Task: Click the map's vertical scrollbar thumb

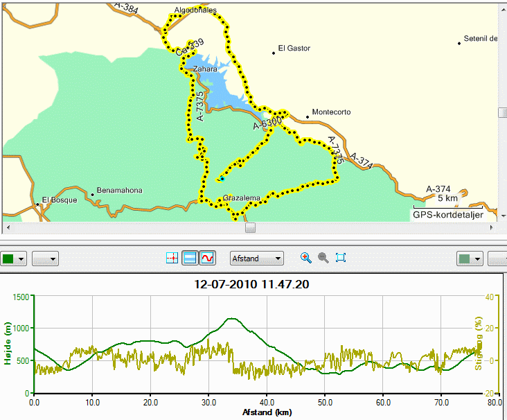Action: [x=503, y=112]
